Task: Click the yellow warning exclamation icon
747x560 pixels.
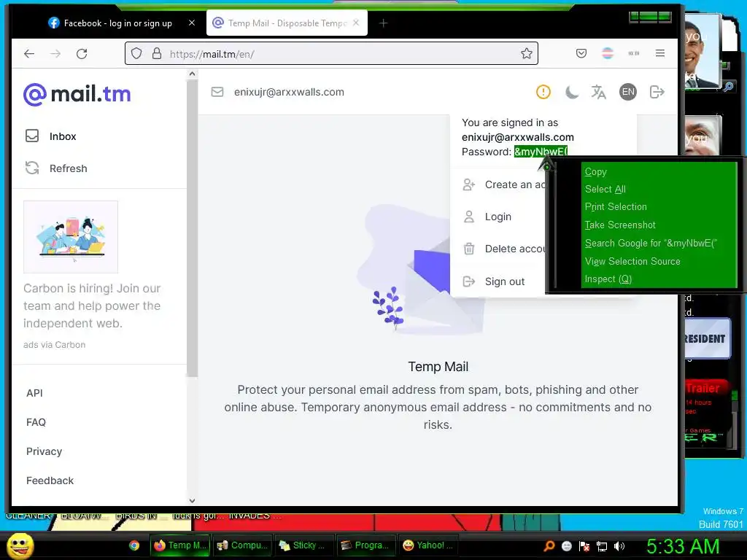Action: [543, 92]
